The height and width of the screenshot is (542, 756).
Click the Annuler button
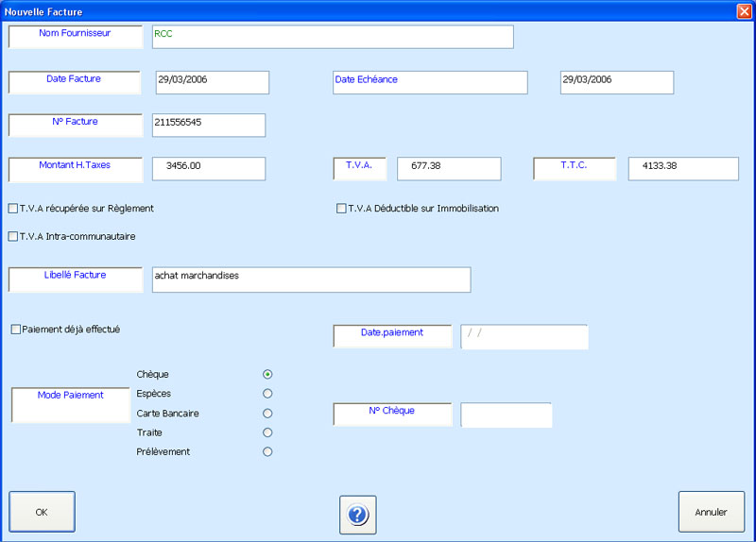click(x=711, y=512)
